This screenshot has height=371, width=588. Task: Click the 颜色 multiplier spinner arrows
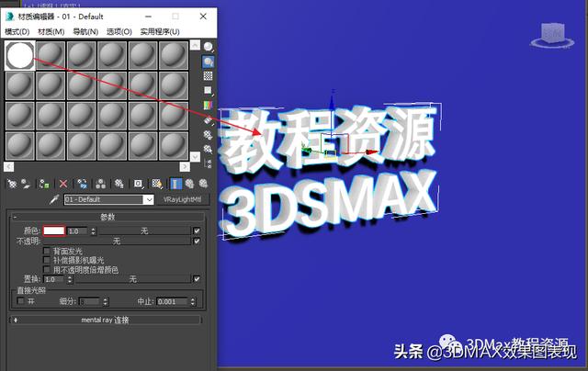tap(94, 231)
